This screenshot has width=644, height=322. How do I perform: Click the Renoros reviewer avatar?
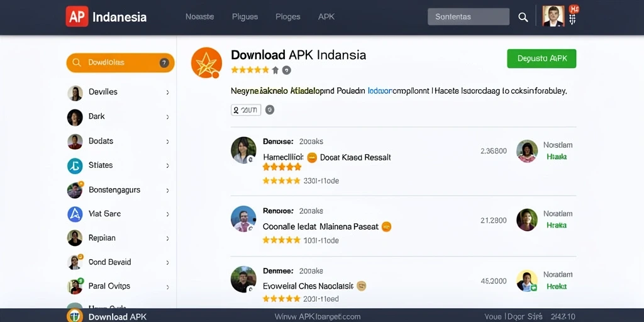click(x=243, y=219)
